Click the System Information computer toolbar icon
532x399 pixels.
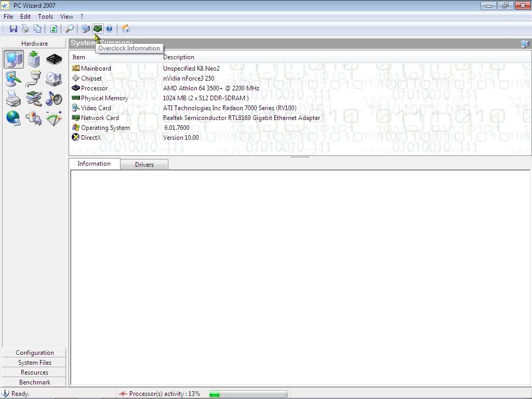pos(86,29)
